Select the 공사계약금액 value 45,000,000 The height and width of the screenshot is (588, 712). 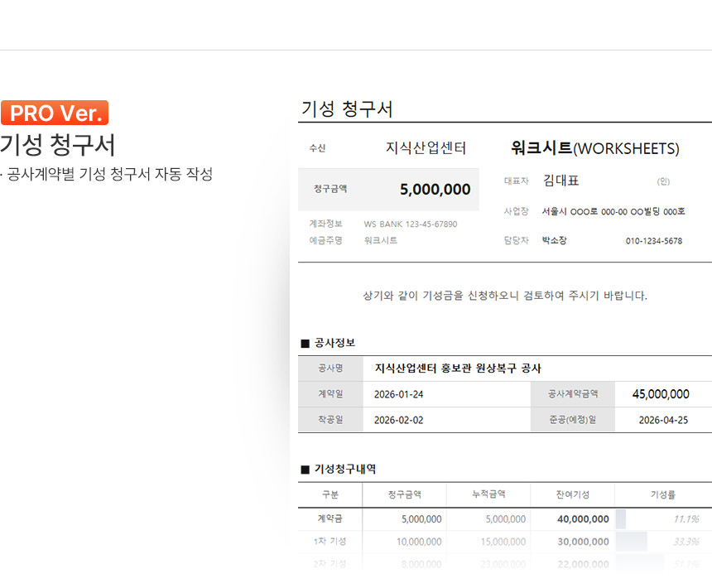pyautogui.click(x=660, y=394)
